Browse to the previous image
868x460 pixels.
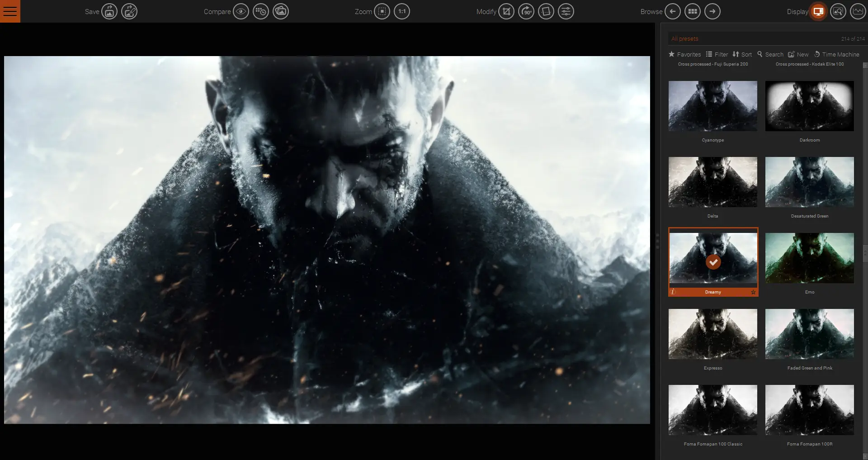point(673,11)
